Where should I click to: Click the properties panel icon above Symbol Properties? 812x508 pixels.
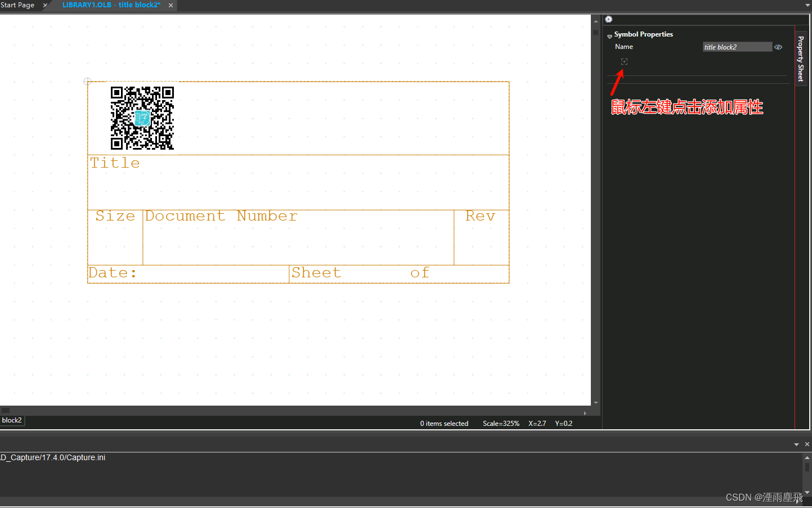(x=608, y=19)
